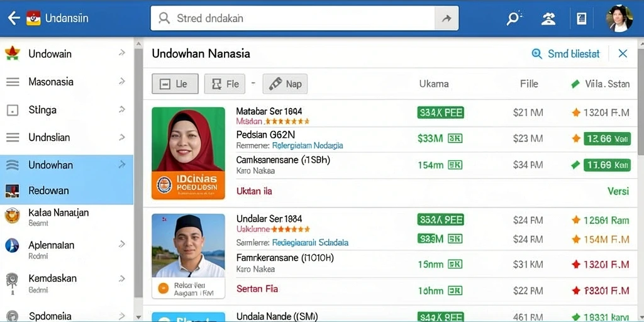Click sidebar scrollbar down arrow
644x322 pixels.
pyautogui.click(x=138, y=317)
